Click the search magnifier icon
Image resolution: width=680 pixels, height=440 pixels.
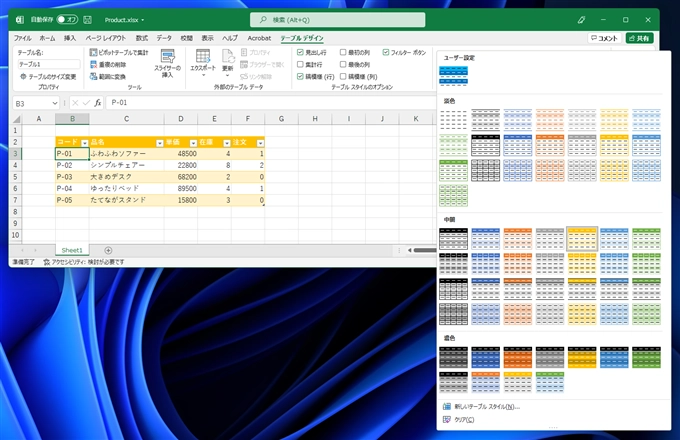coord(263,20)
